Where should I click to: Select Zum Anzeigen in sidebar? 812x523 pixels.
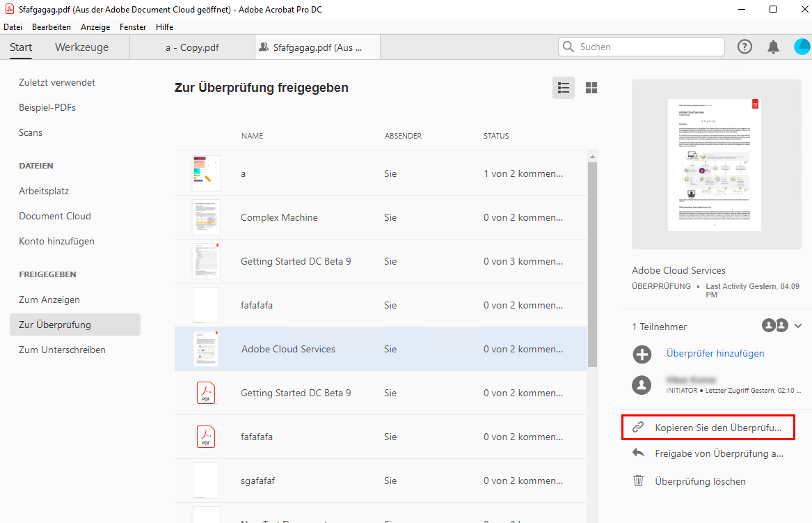point(49,299)
